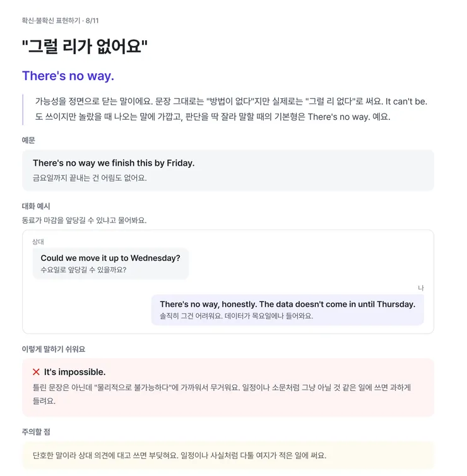467x476 pixels.
Task: Click the scenario line 동료가 마감을 앞당길 수 있냐고 물어봐요
Action: pyautogui.click(x=84, y=220)
